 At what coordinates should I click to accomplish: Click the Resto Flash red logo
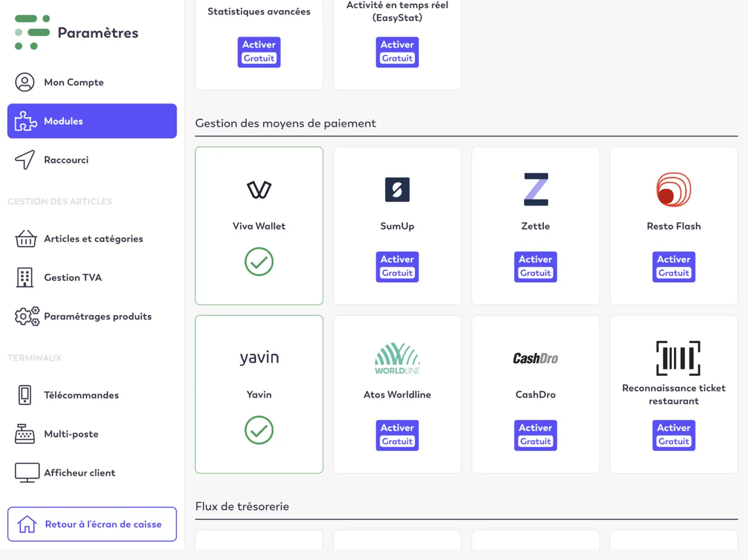point(674,190)
